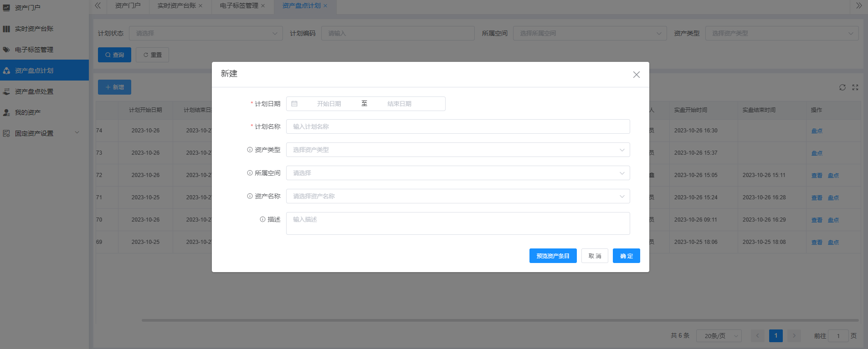868x349 pixels.
Task: Click info icon beside 描述 label
Action: (262, 219)
